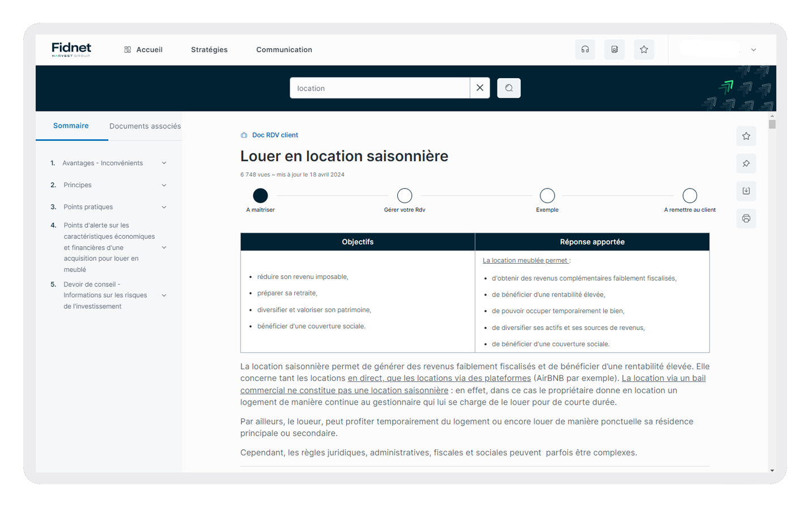This screenshot has height=507, width=812.
Task: Click the scrollbar up arrow
Action: tap(772, 115)
